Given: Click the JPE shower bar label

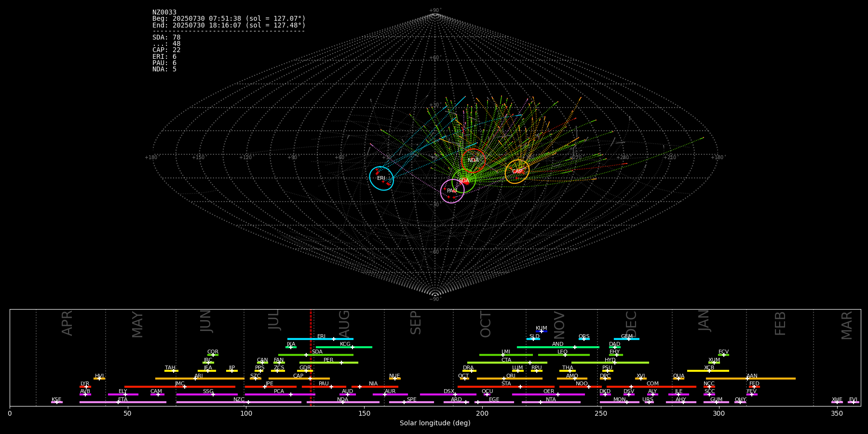Looking at the screenshot, I should [x=270, y=383].
